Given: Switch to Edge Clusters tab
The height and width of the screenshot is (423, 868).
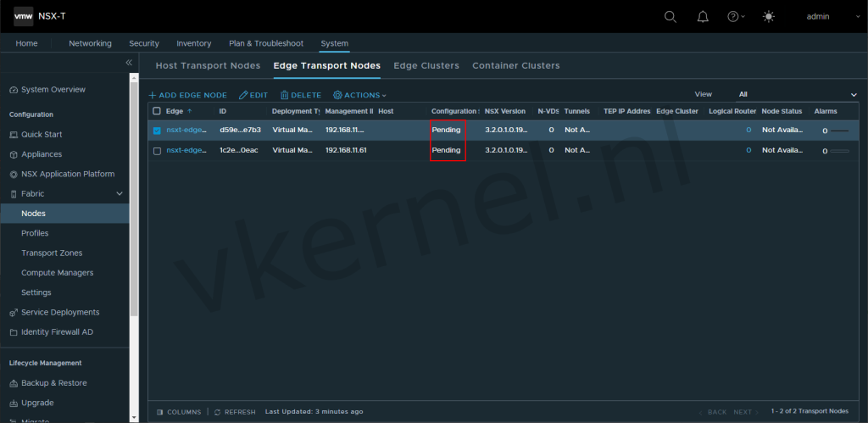Looking at the screenshot, I should pos(426,66).
